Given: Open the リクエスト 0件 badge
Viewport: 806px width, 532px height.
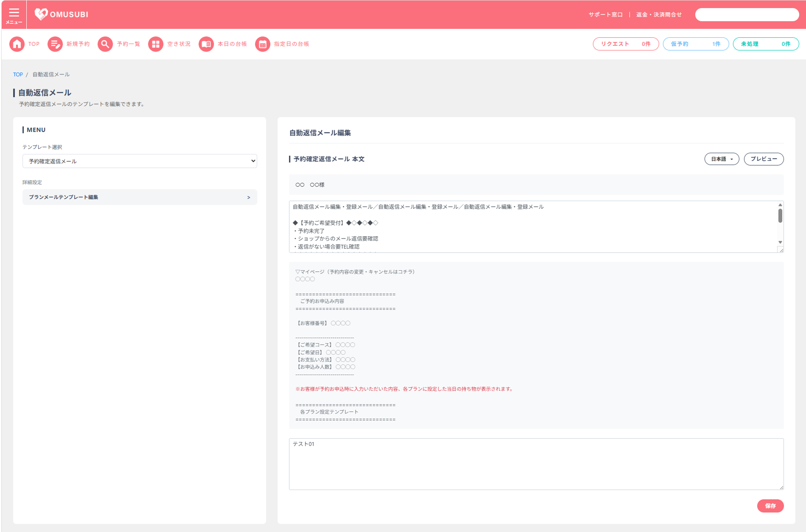Looking at the screenshot, I should point(626,44).
